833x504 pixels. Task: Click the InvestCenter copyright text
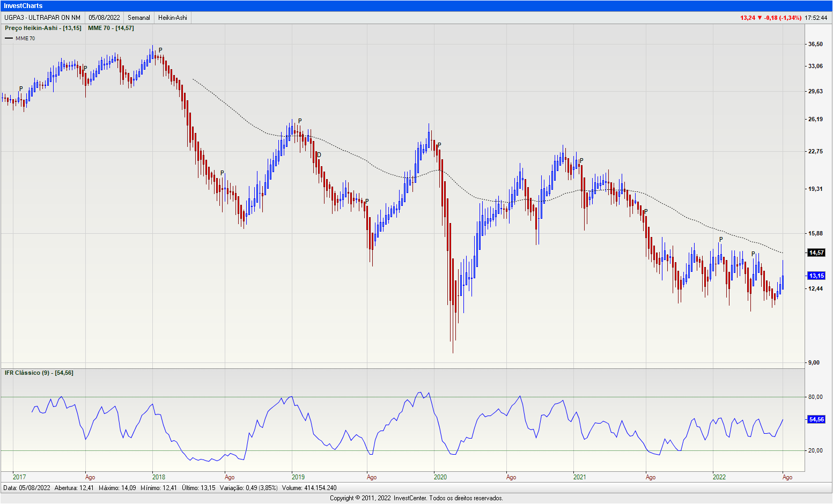[416, 498]
